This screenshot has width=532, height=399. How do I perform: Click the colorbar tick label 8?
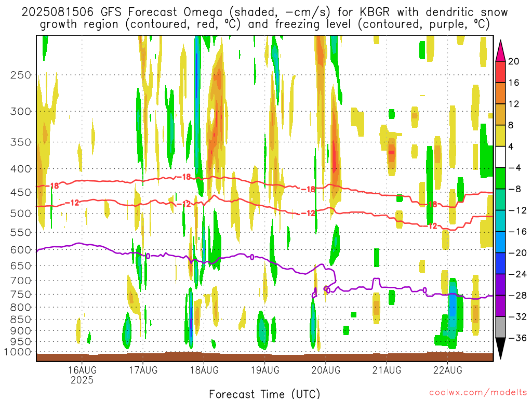tap(511, 125)
